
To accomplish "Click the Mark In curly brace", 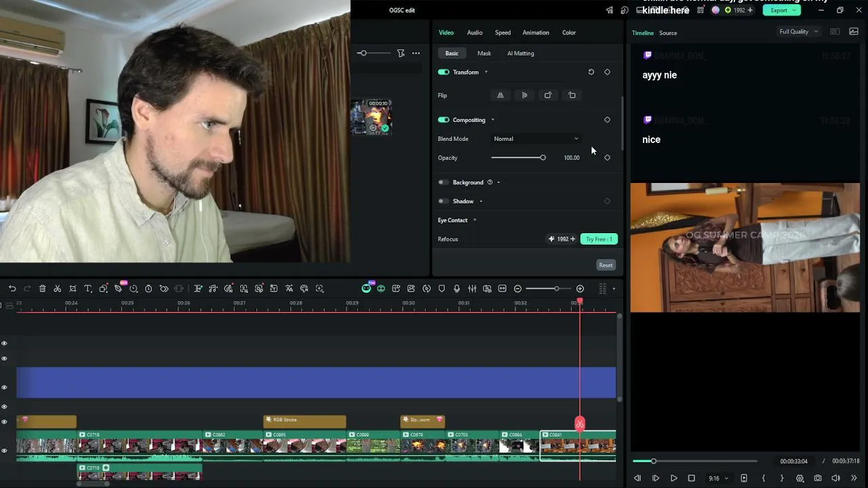I will pyautogui.click(x=764, y=479).
